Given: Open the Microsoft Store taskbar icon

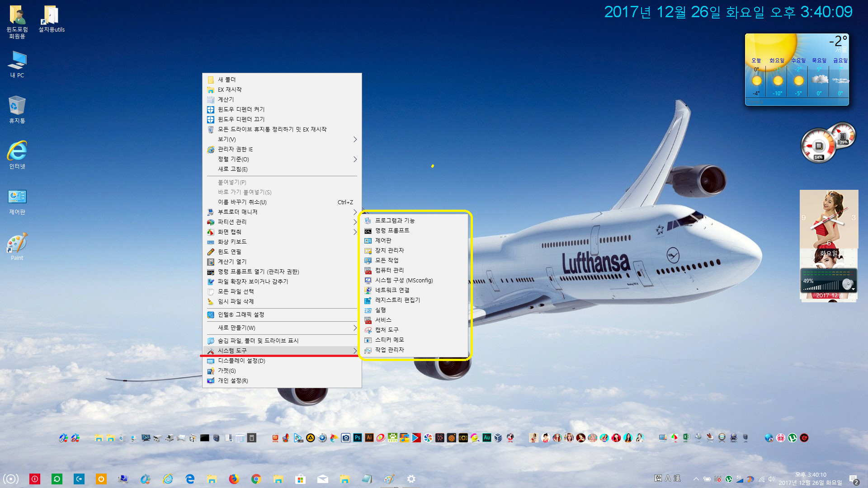Looking at the screenshot, I should [300, 479].
